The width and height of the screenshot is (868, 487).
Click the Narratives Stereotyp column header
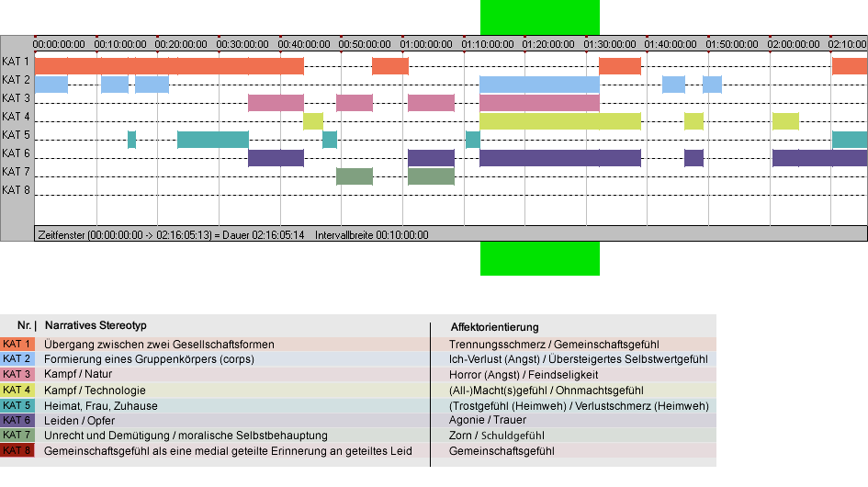[96, 326]
